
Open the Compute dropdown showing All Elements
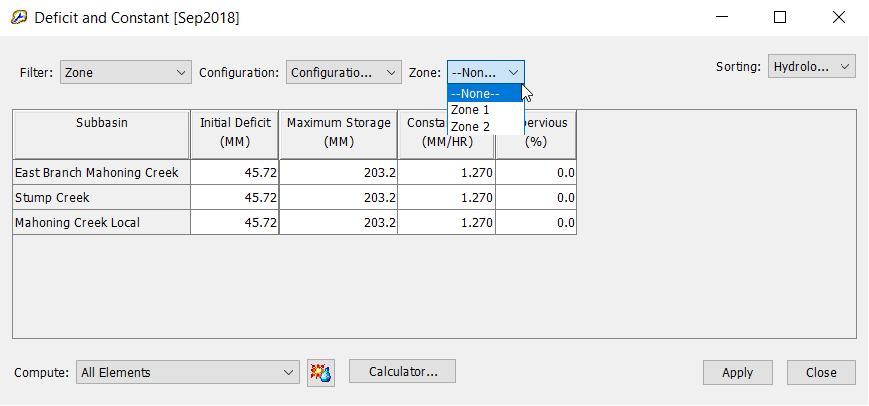(x=188, y=373)
